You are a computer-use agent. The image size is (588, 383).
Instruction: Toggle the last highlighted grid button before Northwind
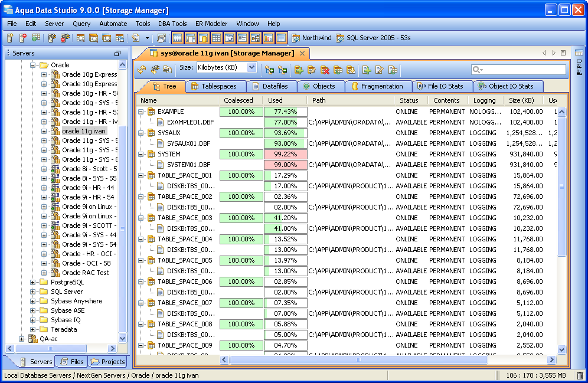[x=281, y=38]
